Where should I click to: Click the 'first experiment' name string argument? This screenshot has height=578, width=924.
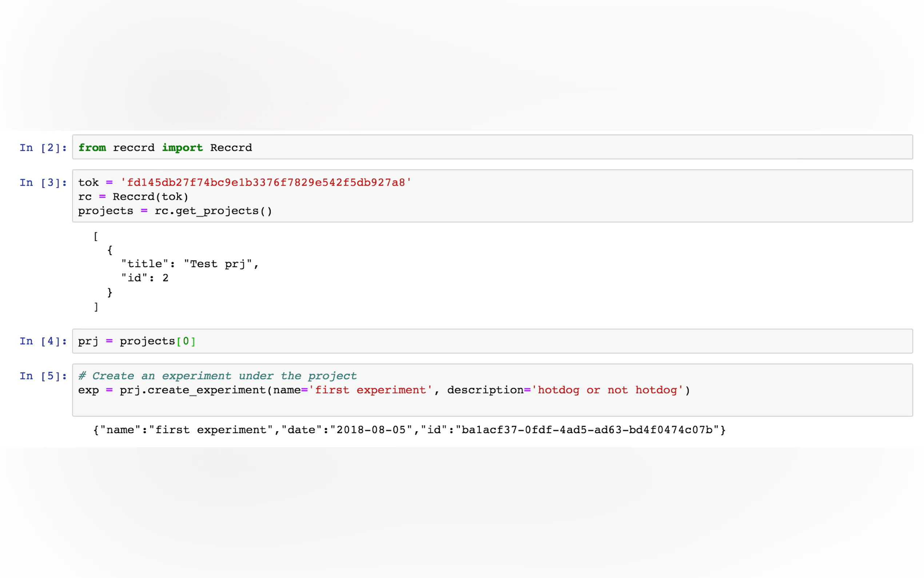370,390
